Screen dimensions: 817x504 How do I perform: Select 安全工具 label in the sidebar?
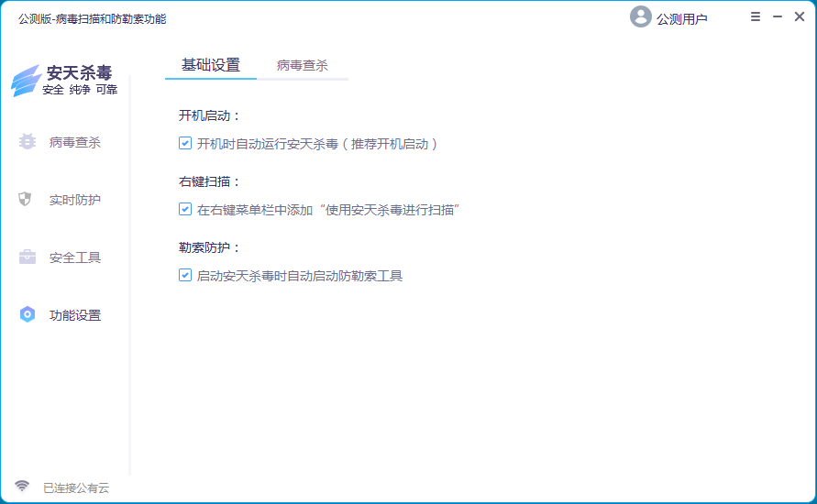(x=75, y=257)
